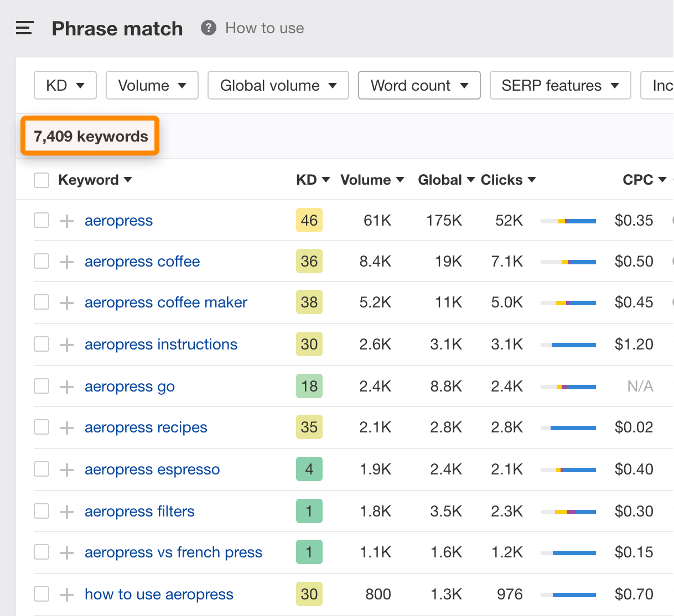The height and width of the screenshot is (616, 674).
Task: Click the clicks distribution bar for aeropress
Action: click(x=568, y=221)
